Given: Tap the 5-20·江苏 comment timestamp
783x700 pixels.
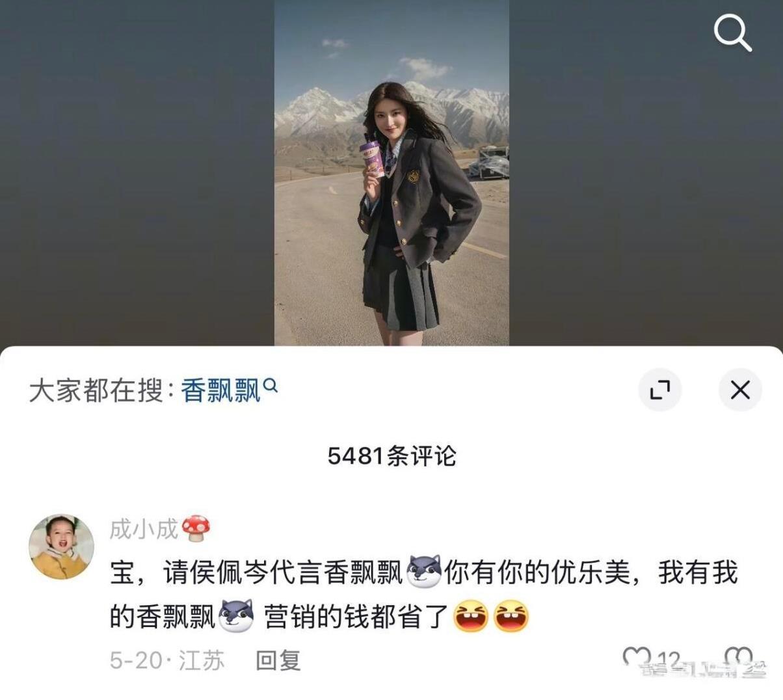Looking at the screenshot, I should coord(166,660).
